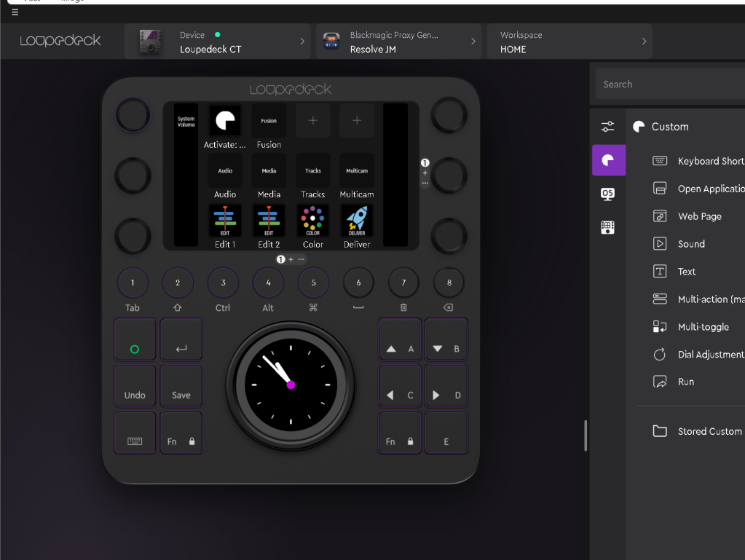Screen dimensions: 745x560
Task: Click round button 2 Shift
Action: pos(178,283)
